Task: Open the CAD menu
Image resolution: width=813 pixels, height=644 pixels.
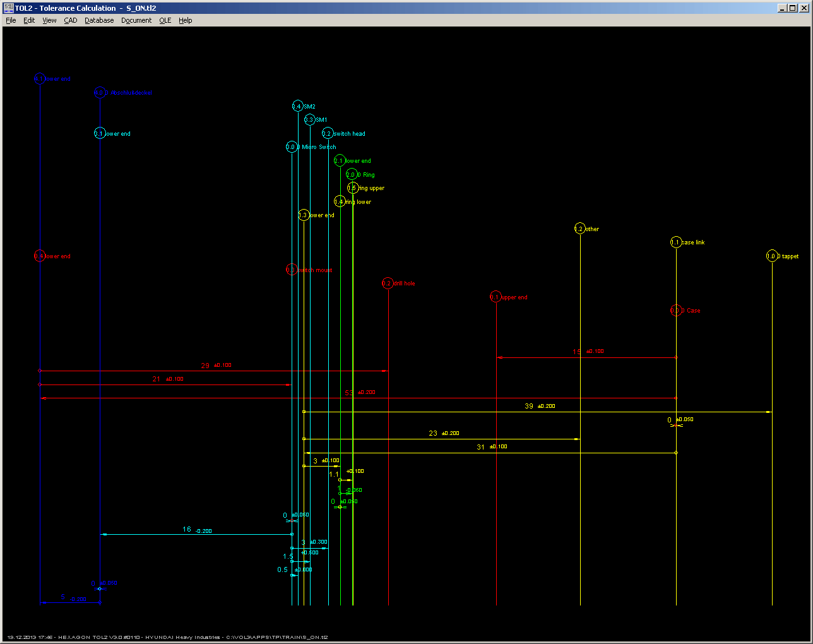Action: pos(71,20)
